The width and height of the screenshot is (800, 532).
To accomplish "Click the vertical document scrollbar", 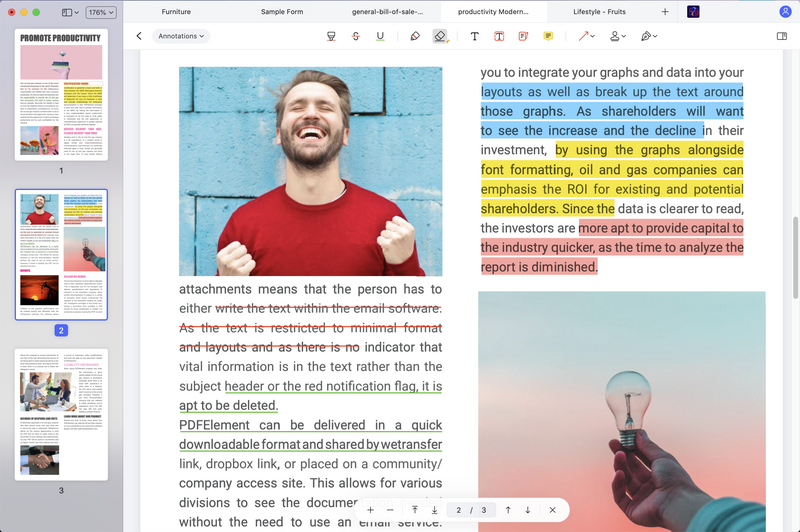I will click(795, 258).
